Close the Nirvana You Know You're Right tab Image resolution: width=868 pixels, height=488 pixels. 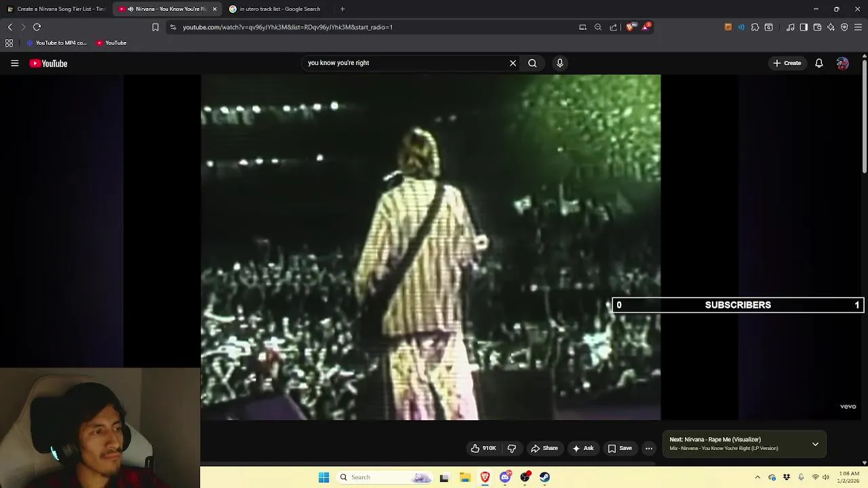tap(215, 9)
